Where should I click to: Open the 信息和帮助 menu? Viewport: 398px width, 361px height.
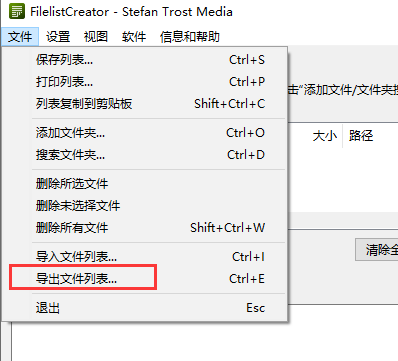(190, 36)
